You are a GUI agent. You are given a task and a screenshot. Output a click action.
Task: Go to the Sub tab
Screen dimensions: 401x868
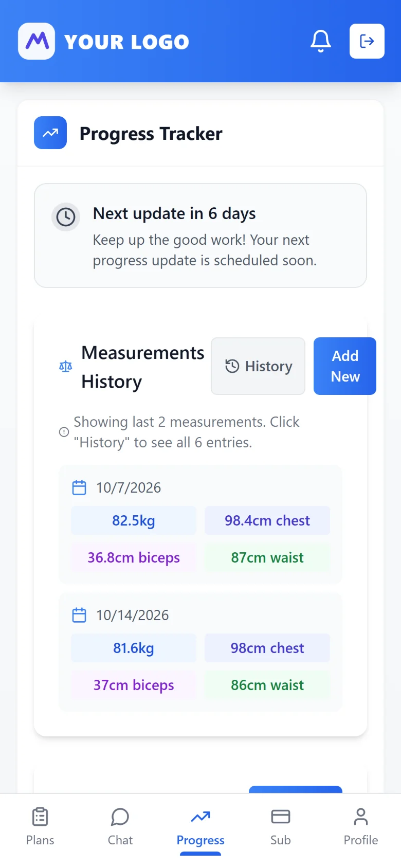pos(281,827)
